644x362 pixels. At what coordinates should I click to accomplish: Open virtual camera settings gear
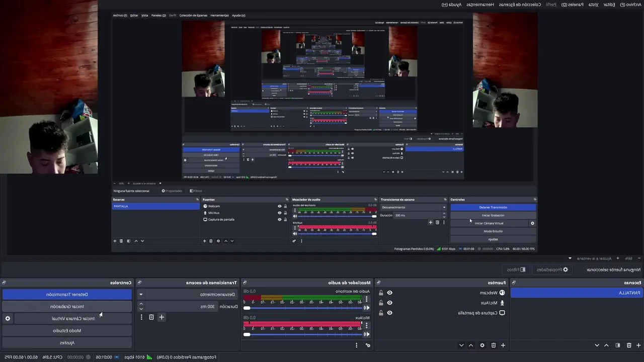pyautogui.click(x=8, y=318)
